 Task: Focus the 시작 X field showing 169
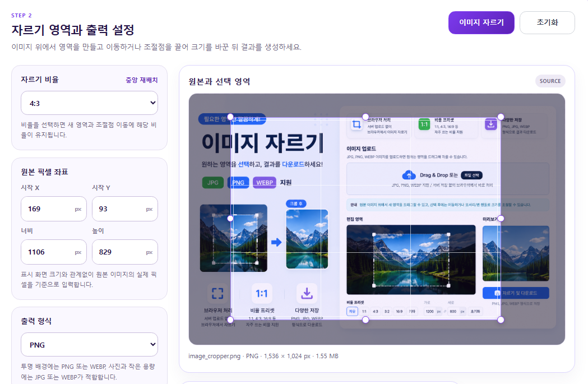click(x=54, y=209)
